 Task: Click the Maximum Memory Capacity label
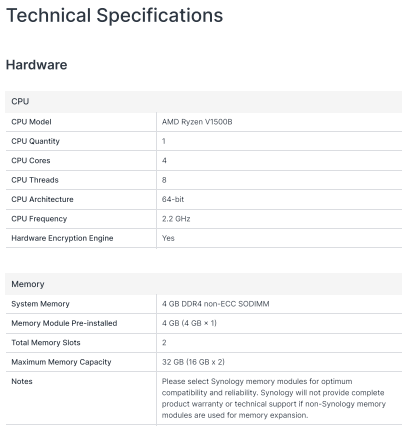(61, 362)
